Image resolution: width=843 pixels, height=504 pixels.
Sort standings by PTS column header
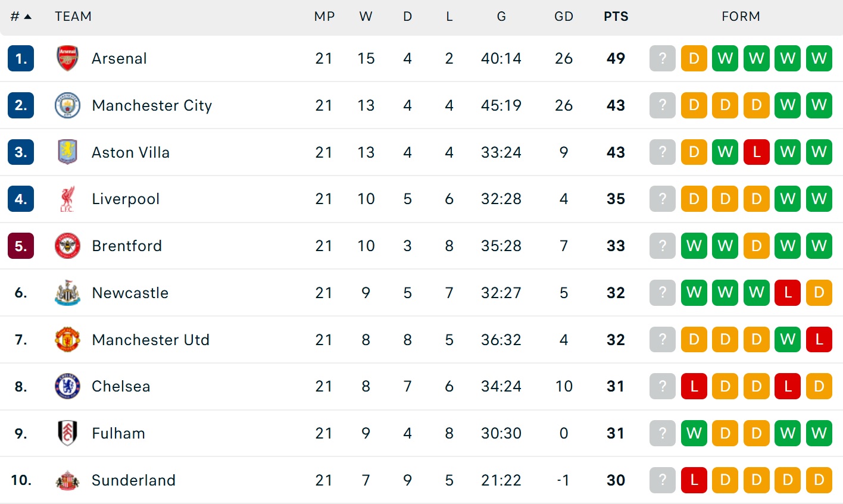point(616,17)
